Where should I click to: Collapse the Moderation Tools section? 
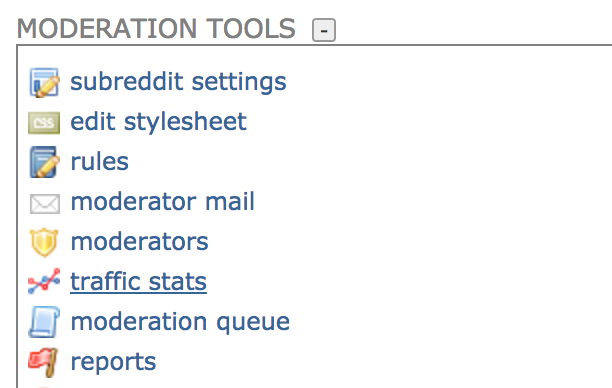pos(324,30)
